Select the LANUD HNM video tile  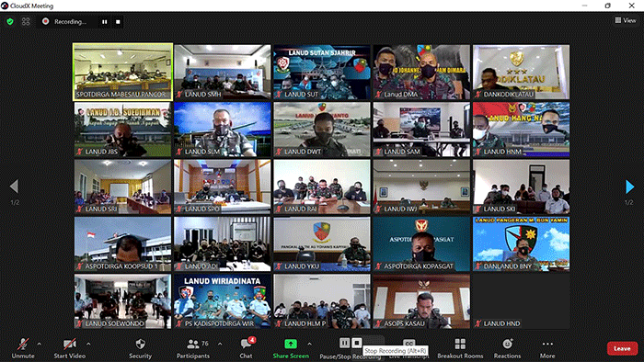[522, 130]
